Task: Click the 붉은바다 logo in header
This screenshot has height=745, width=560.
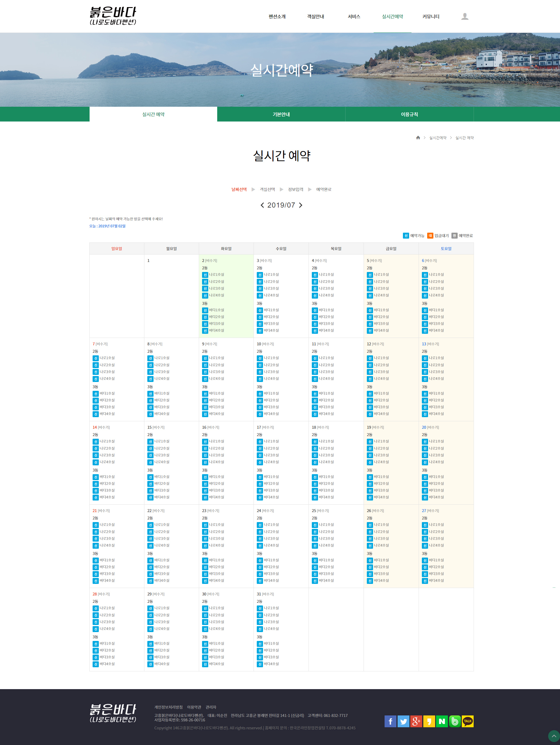Action: pyautogui.click(x=113, y=16)
